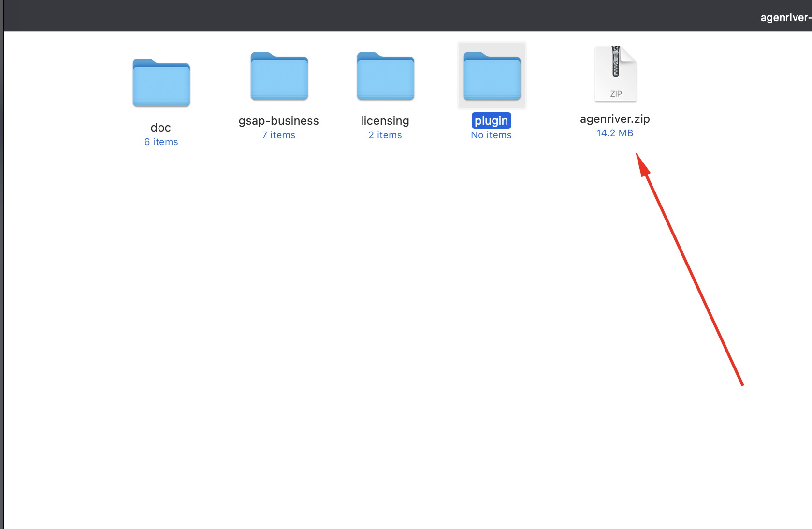
Task: Select the doc folder icon
Action: (x=161, y=83)
